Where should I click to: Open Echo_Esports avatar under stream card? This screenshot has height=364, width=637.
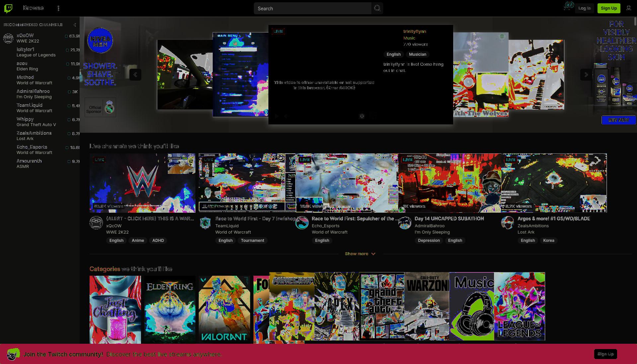click(302, 223)
